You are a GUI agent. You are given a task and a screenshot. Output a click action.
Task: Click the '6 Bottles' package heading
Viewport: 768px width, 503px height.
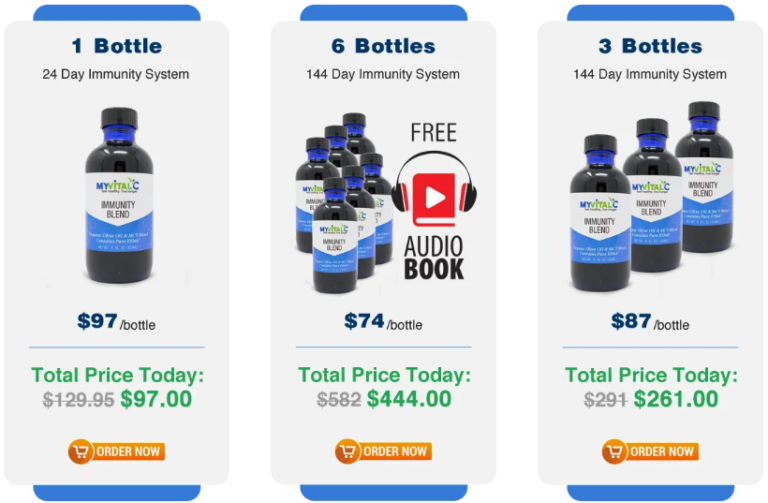(384, 46)
